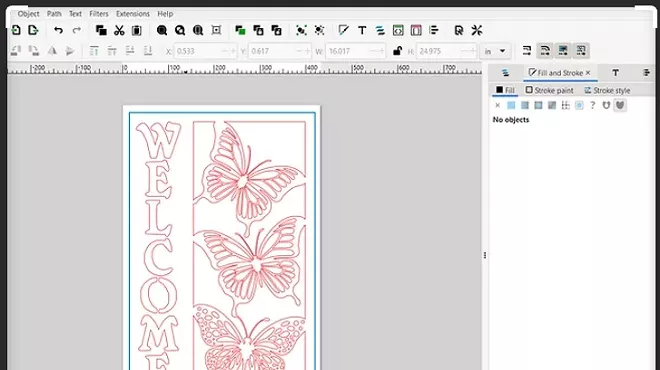Viewport: 660px width, 370px height.
Task: Ungroup the selected objects
Action: click(319, 30)
